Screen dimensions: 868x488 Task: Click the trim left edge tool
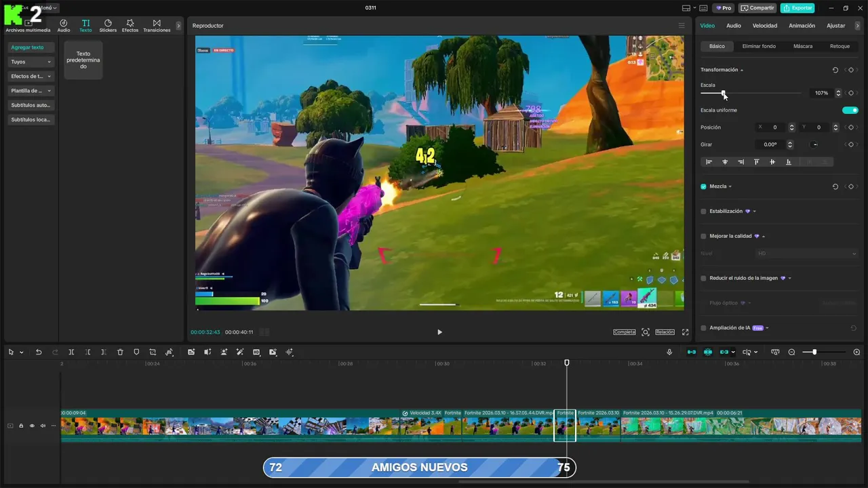[x=87, y=352]
